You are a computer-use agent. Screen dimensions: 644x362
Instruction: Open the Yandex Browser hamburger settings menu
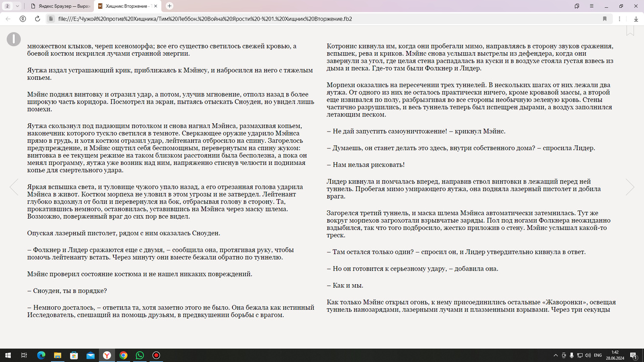pos(592,6)
